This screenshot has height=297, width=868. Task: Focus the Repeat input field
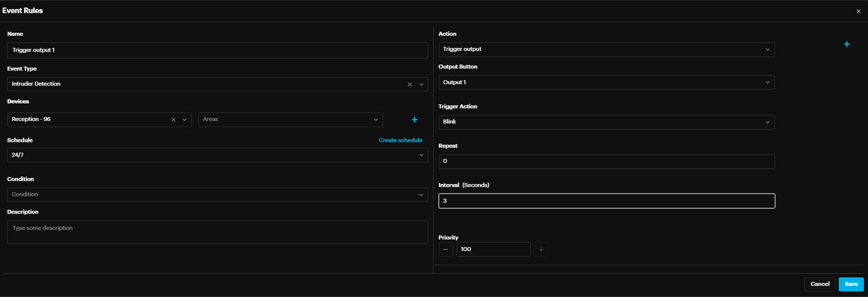(x=606, y=161)
